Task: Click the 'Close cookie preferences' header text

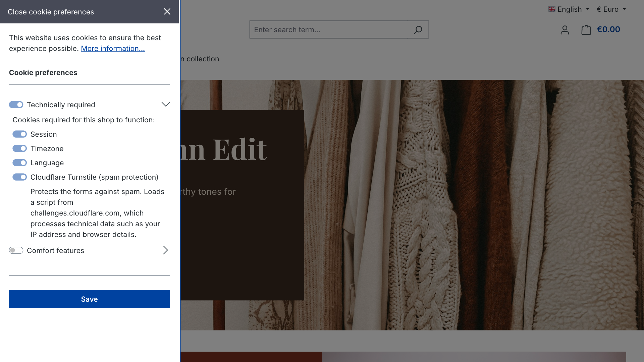Action: tap(51, 12)
